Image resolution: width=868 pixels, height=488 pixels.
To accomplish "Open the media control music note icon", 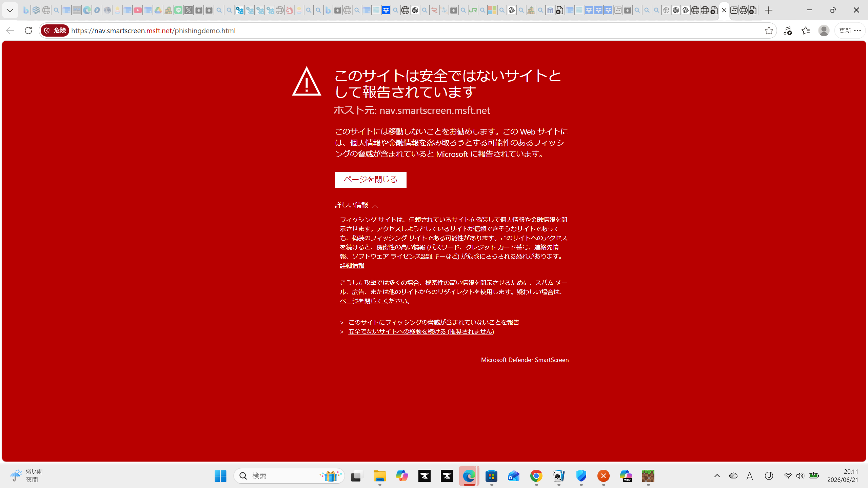I will [x=787, y=30].
